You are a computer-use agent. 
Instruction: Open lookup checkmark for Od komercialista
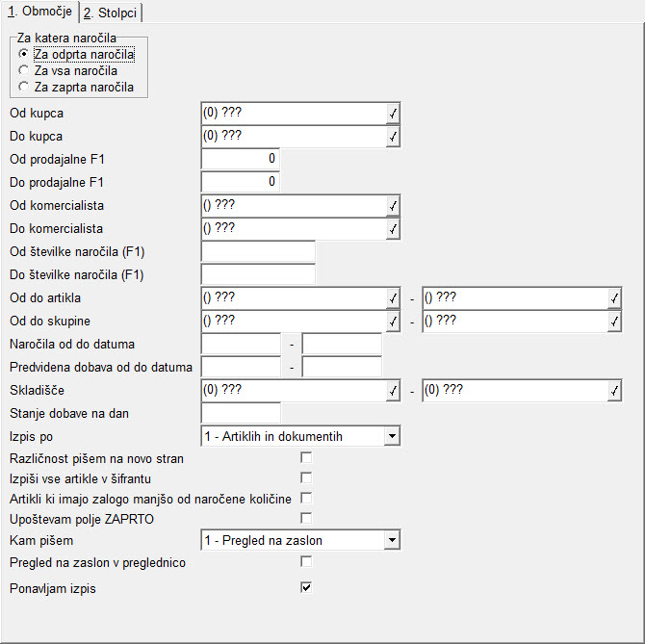[x=393, y=206]
